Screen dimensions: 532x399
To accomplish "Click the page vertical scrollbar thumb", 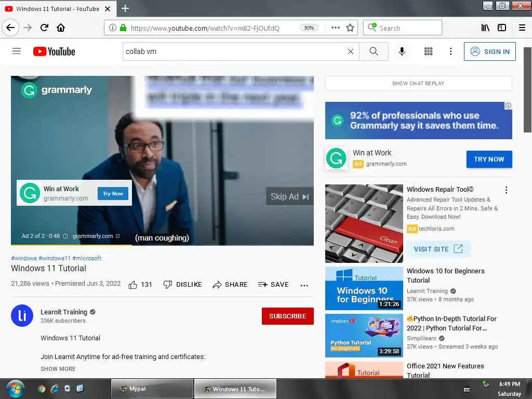I will 528,90.
